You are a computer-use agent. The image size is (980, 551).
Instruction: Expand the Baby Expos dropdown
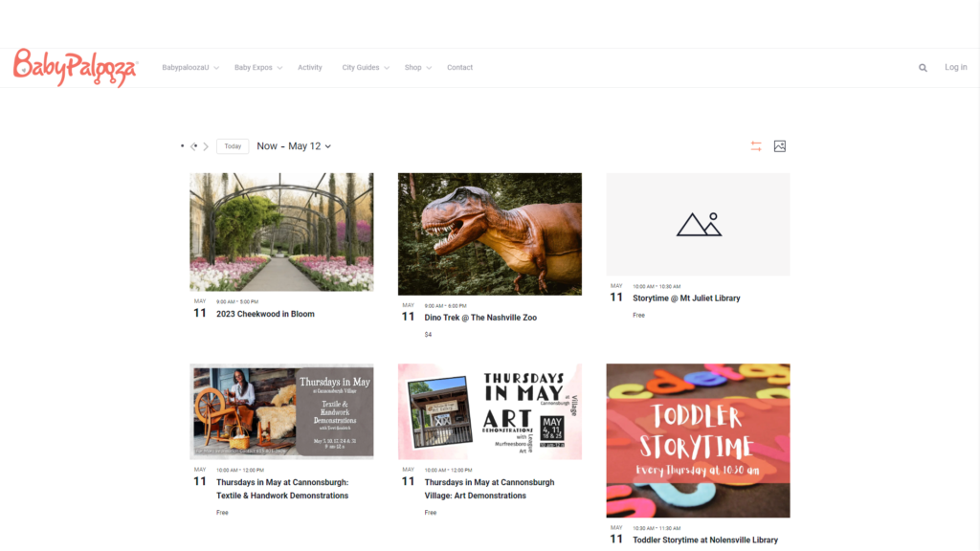pos(258,68)
